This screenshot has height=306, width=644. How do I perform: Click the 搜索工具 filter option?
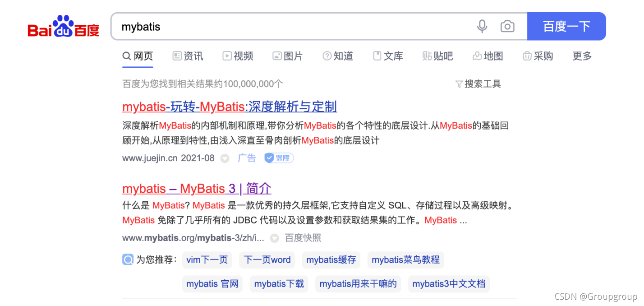[478, 84]
